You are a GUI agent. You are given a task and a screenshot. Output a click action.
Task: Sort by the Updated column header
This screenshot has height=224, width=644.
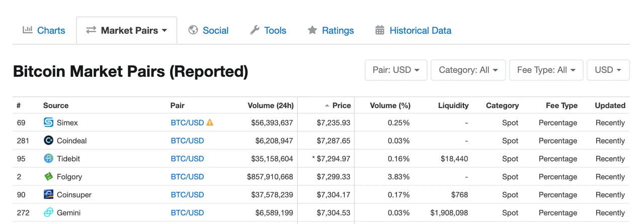click(610, 105)
